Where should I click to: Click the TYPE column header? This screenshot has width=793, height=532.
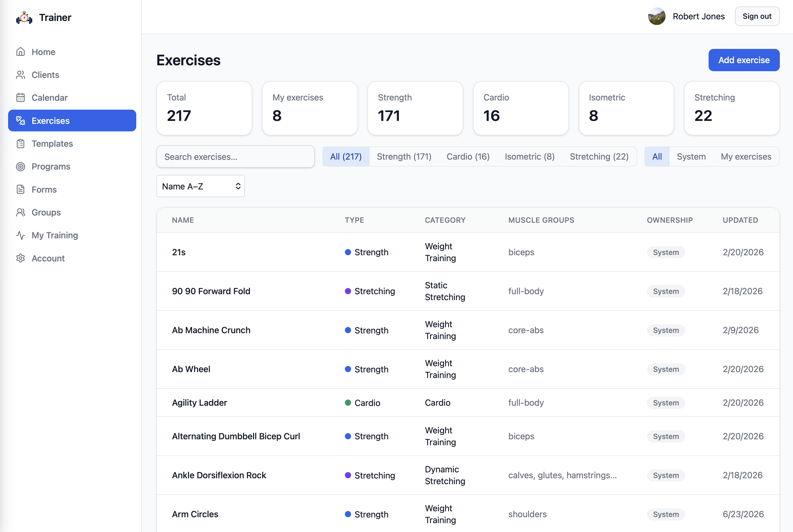click(x=354, y=220)
